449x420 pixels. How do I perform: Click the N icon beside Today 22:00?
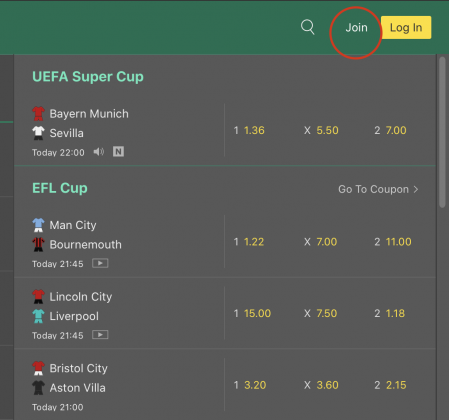pyautogui.click(x=118, y=152)
